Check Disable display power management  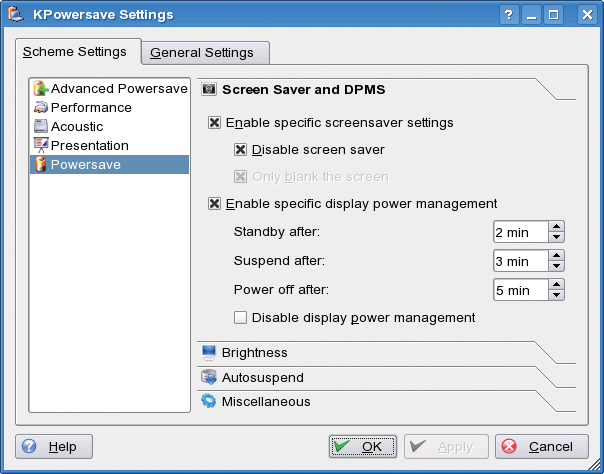240,318
